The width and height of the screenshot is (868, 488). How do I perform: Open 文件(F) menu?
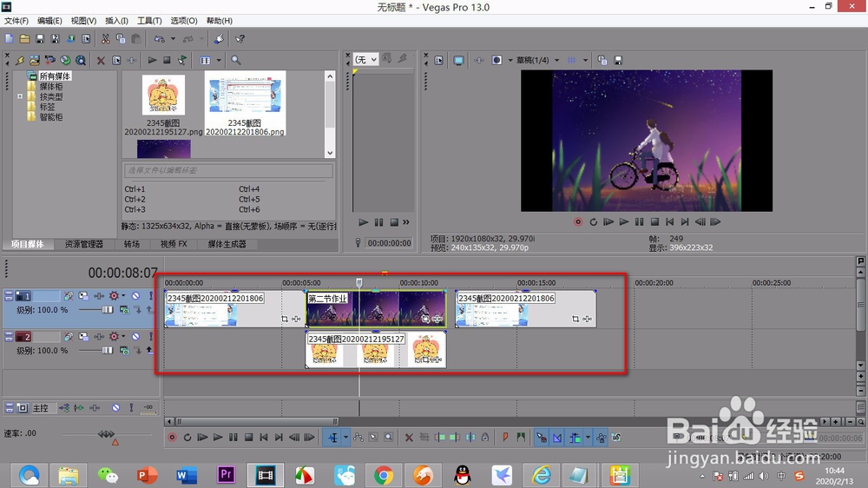[16, 21]
